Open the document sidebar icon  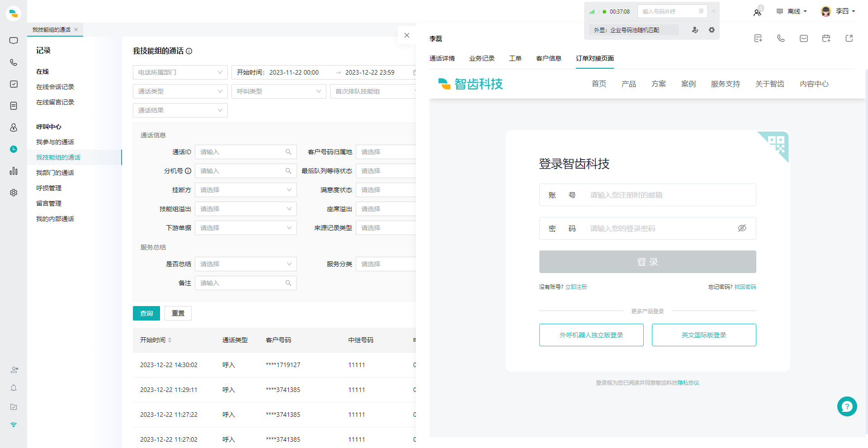(x=14, y=106)
